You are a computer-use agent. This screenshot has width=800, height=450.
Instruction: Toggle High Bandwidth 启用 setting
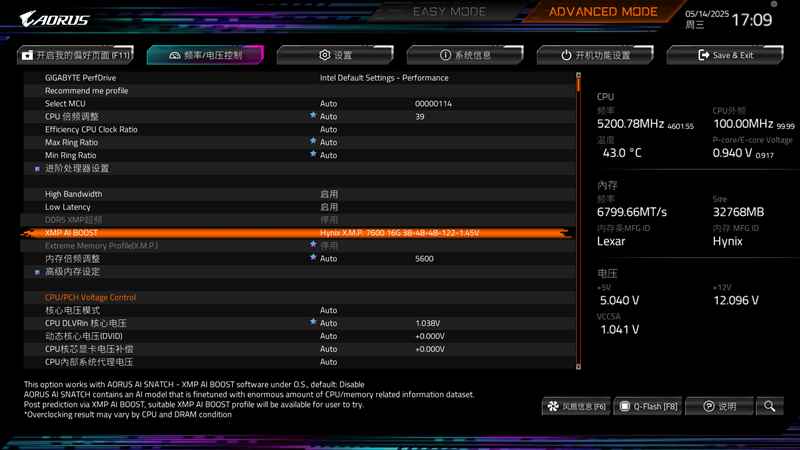click(x=329, y=194)
